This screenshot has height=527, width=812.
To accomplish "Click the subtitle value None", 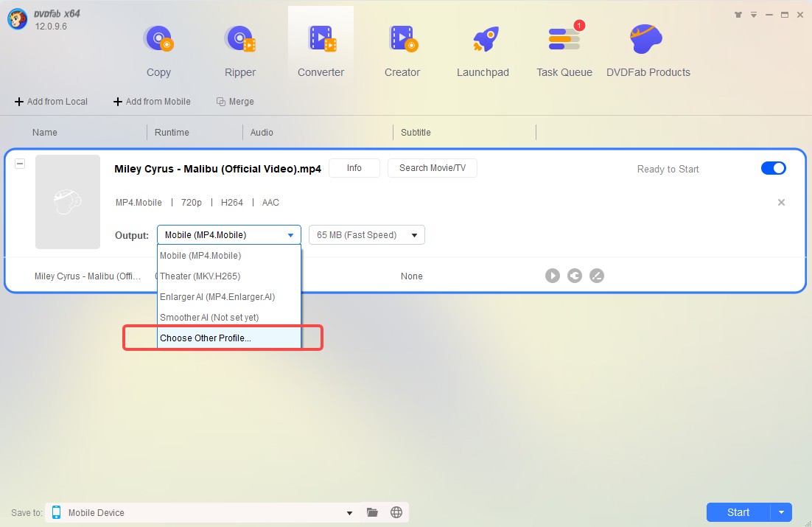I will [412, 276].
